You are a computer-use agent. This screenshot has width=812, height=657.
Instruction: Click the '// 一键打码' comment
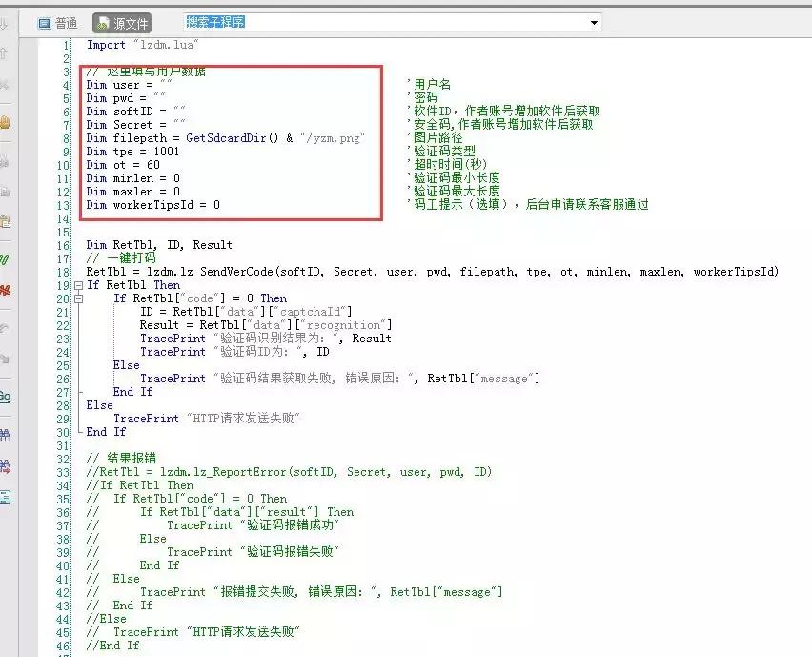(x=121, y=258)
